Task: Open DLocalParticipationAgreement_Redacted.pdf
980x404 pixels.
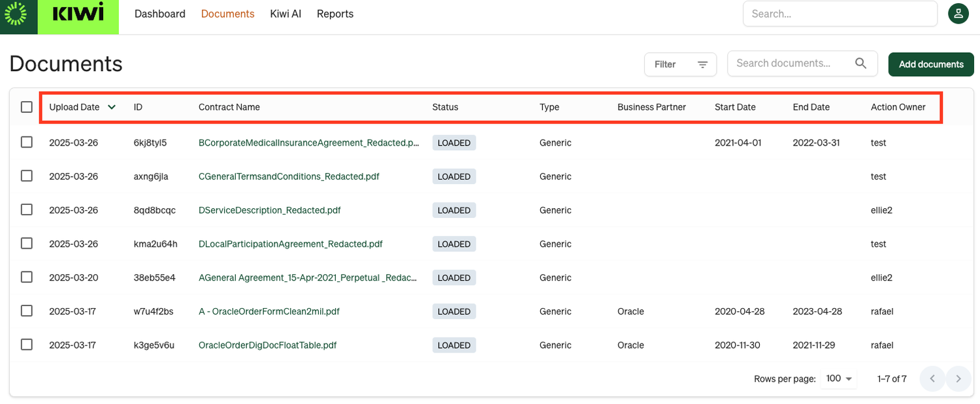Action: pyautogui.click(x=290, y=244)
